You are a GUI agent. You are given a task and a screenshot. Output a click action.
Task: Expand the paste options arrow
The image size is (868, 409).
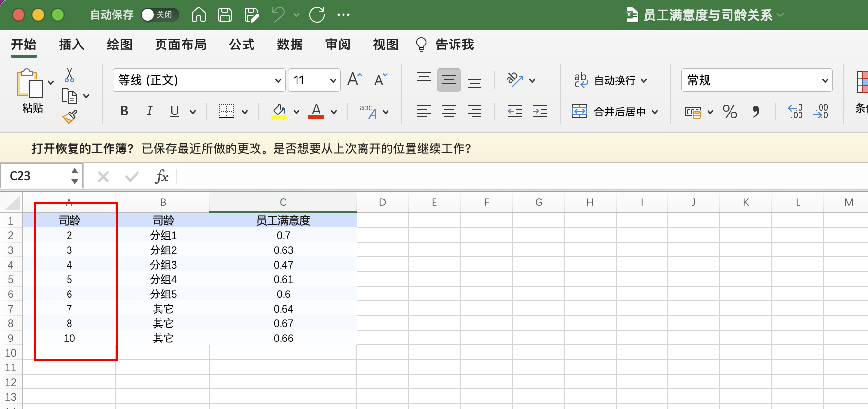(x=51, y=82)
